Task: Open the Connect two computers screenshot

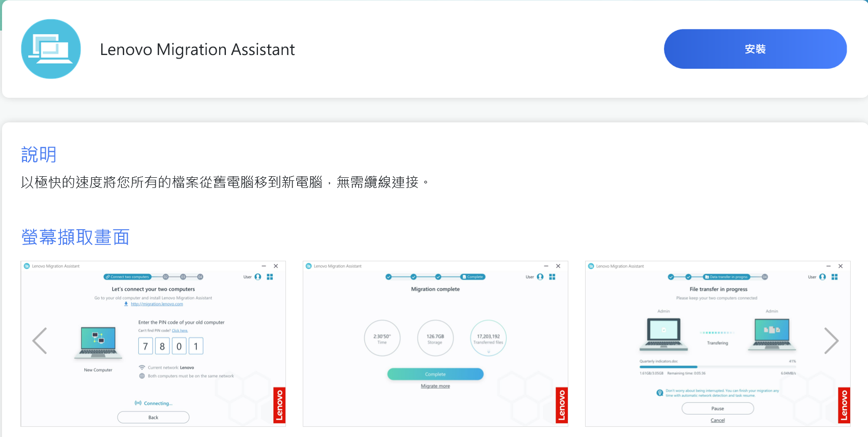Action: pyautogui.click(x=153, y=344)
